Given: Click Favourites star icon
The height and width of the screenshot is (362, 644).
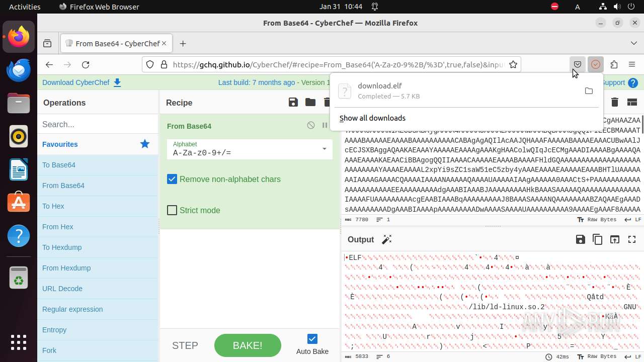Looking at the screenshot, I should tap(145, 144).
